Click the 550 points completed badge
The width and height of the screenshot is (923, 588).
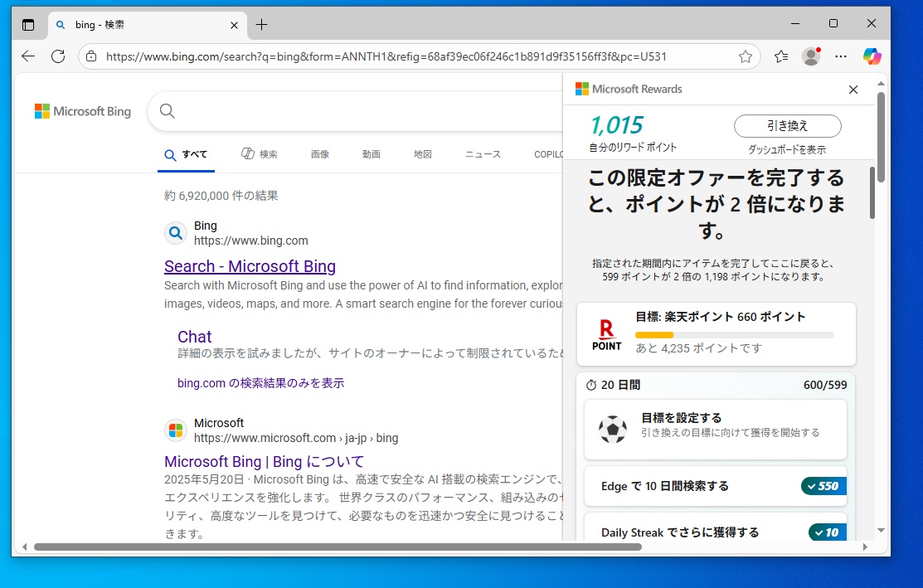pos(823,486)
